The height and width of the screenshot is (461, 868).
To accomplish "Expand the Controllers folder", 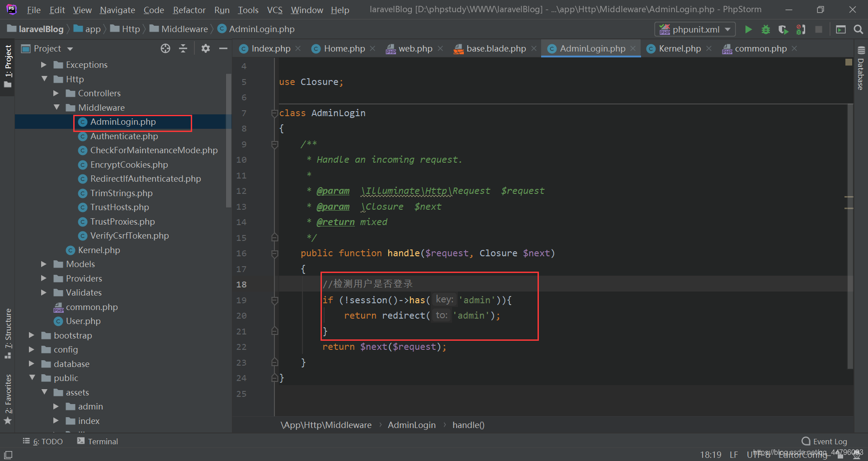I will click(x=56, y=93).
